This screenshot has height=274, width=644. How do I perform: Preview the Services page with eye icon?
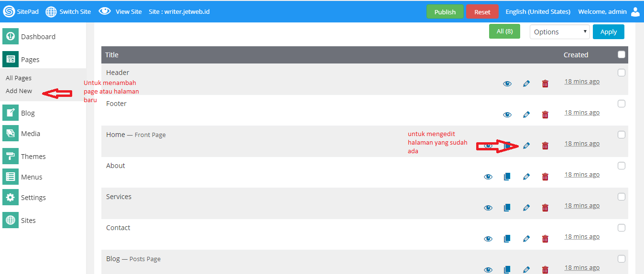click(488, 208)
